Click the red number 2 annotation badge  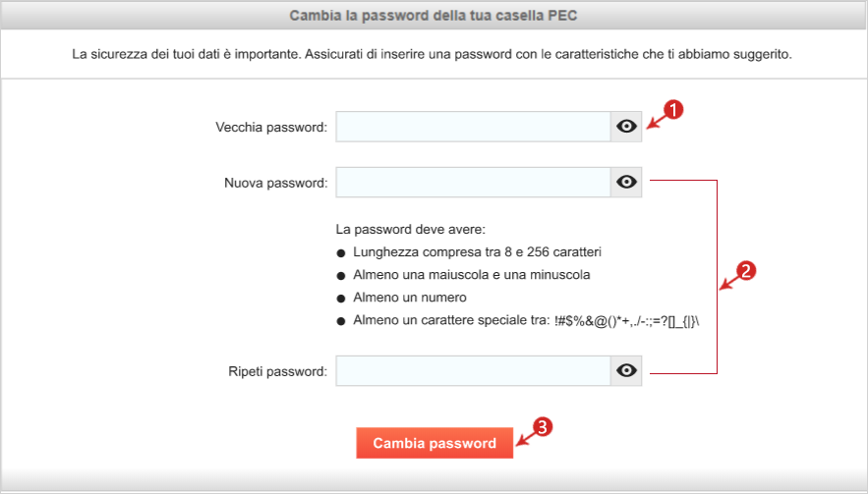(x=746, y=271)
